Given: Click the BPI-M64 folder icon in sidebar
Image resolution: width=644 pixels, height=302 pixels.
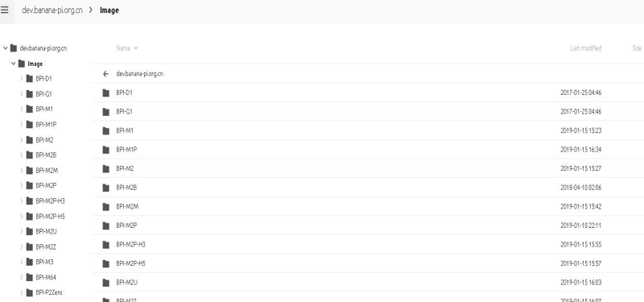Looking at the screenshot, I should [29, 277].
